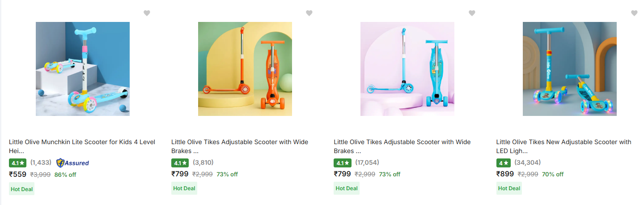Toggle wishlist heart for blue Tikes scooter
This screenshot has height=205, width=644.
pos(471,13)
